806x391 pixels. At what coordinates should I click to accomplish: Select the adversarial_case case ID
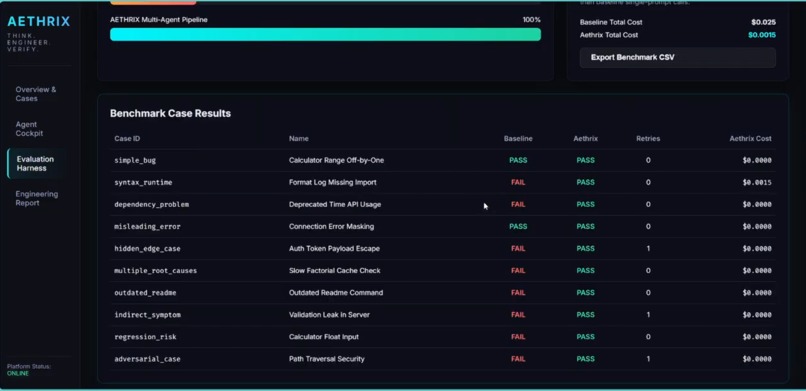[147, 359]
